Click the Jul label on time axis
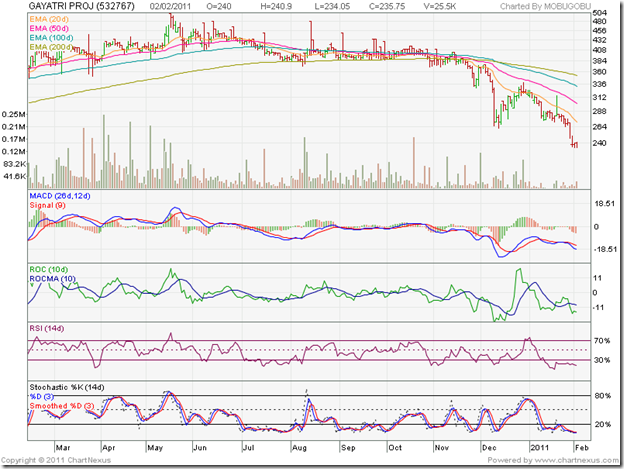 249,448
